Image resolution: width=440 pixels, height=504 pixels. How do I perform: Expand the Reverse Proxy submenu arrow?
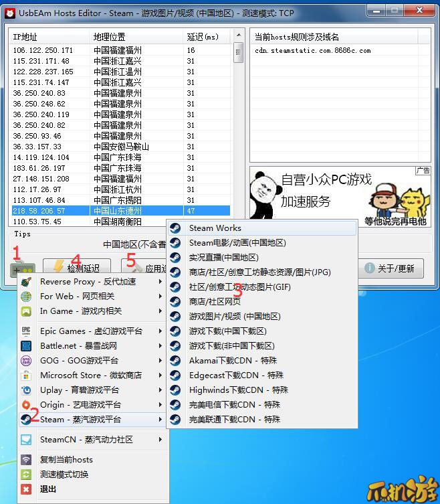click(160, 282)
